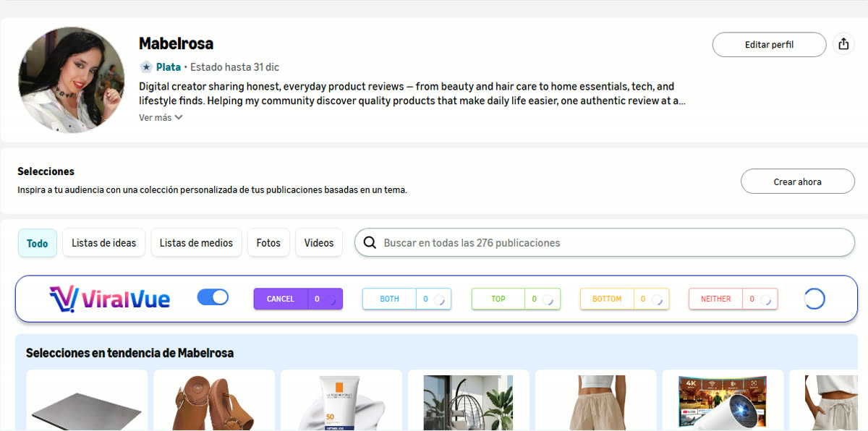Switch to the Listas de ideas tab

(x=104, y=243)
